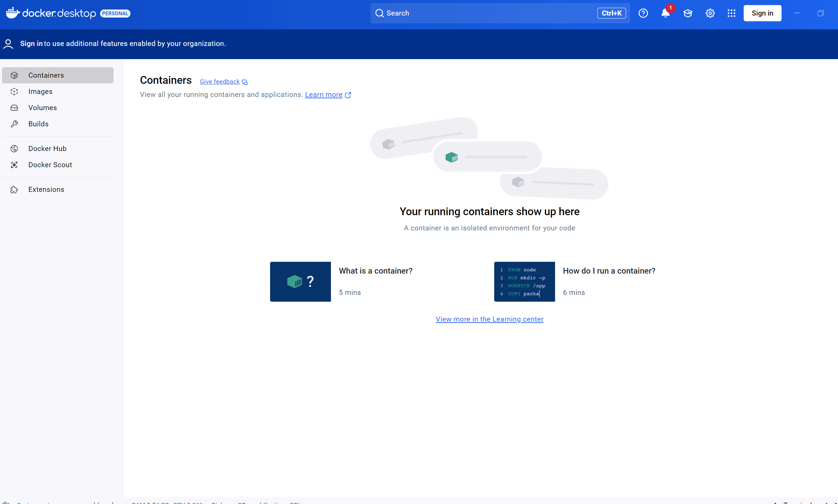This screenshot has height=504, width=838.
Task: Open the Containers sidebar section
Action: click(46, 75)
